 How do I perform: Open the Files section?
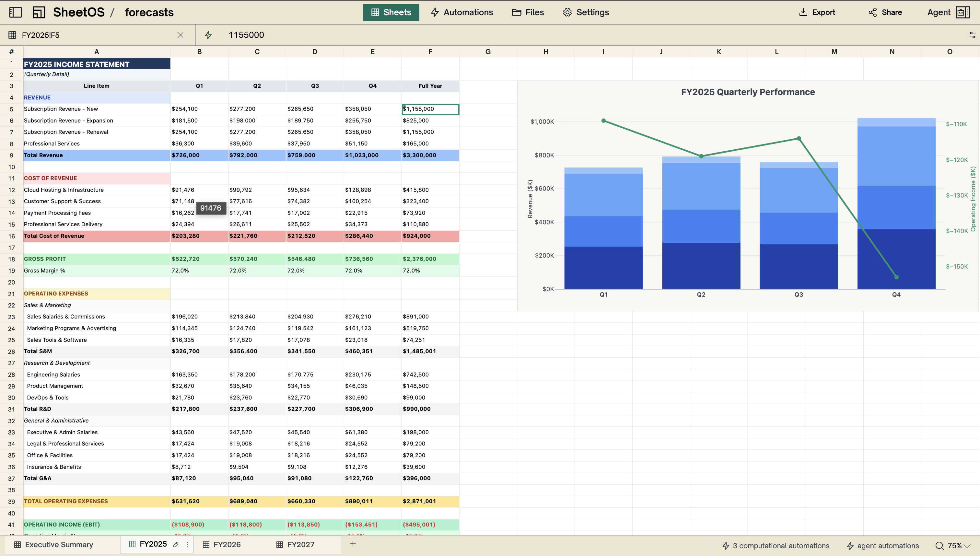(527, 12)
